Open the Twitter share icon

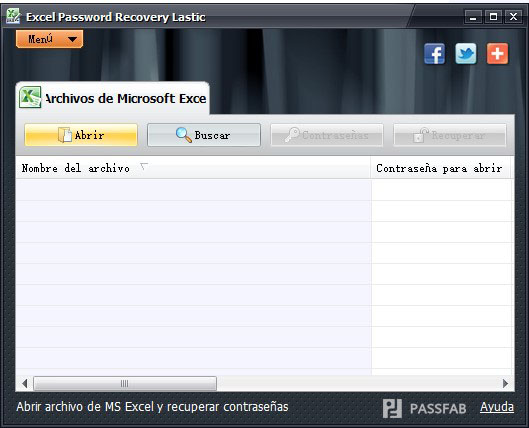[x=466, y=54]
